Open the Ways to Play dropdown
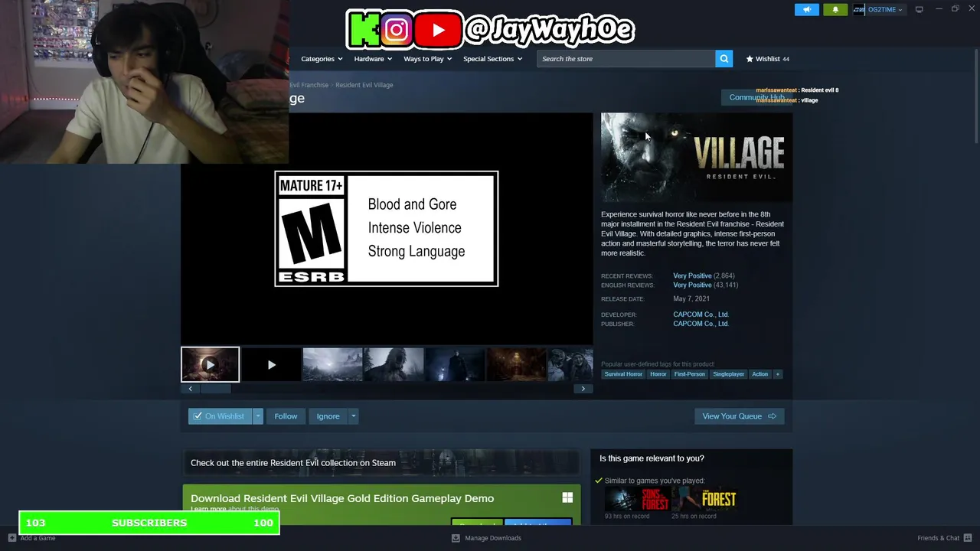The image size is (980, 551). click(427, 59)
